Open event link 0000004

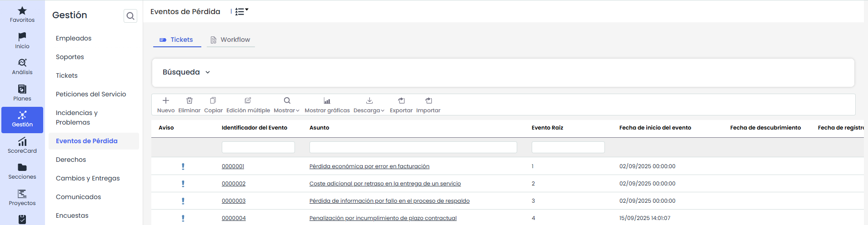234,218
